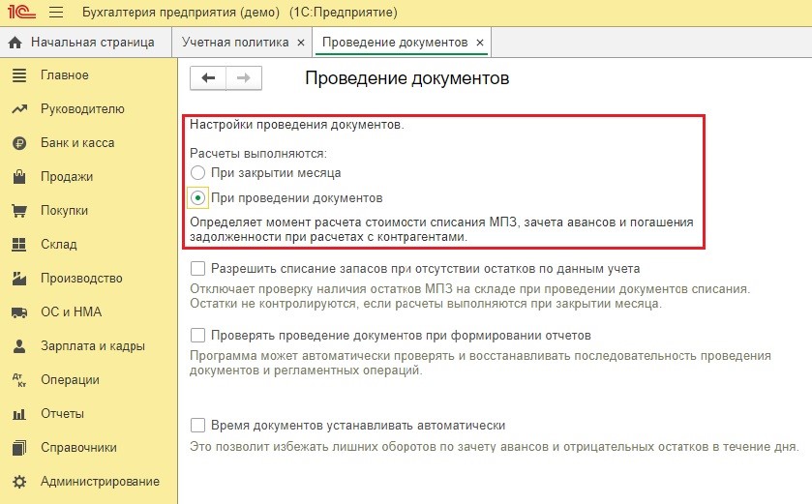Enable Разрешить списание запасов checkbox

coord(198,269)
